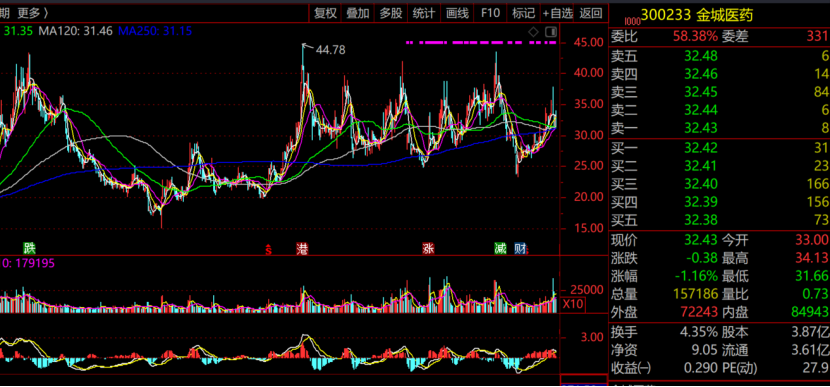Viewport: 830px width, 387px height.
Task: Activate the 画线 drawing tool
Action: [457, 13]
